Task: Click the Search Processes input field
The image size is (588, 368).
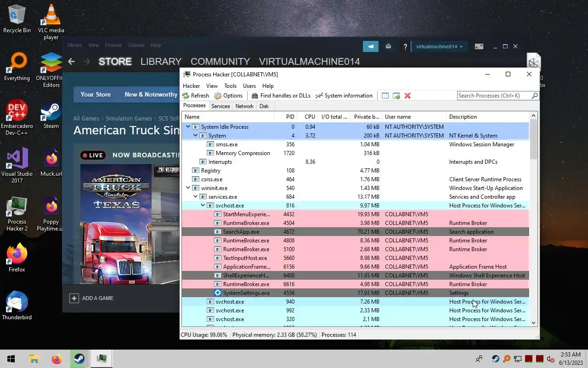Action: coord(494,96)
